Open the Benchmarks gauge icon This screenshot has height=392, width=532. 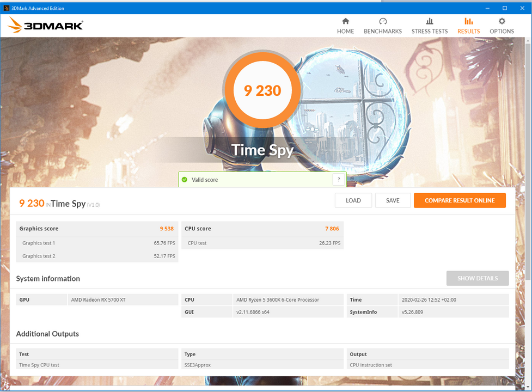point(383,21)
